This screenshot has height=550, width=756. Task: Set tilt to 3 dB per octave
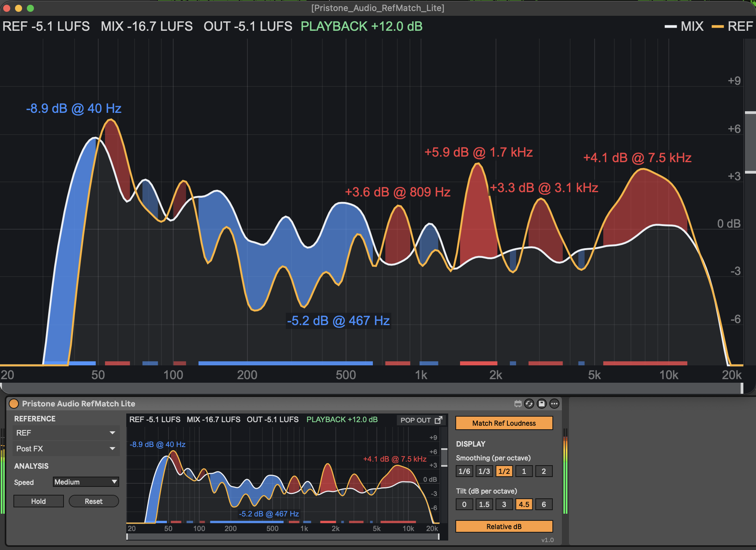click(x=504, y=504)
